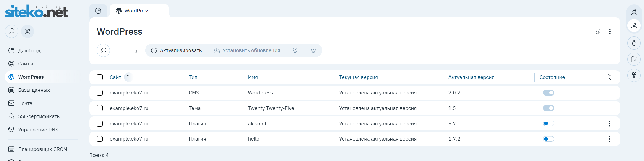This screenshot has width=644, height=161.
Task: Click the akismet plugin name
Action: (x=257, y=124)
